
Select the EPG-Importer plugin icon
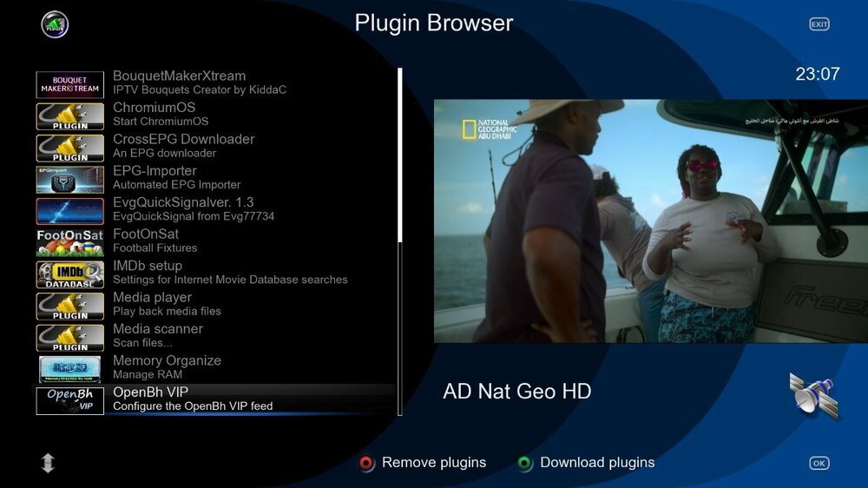pyautogui.click(x=69, y=180)
